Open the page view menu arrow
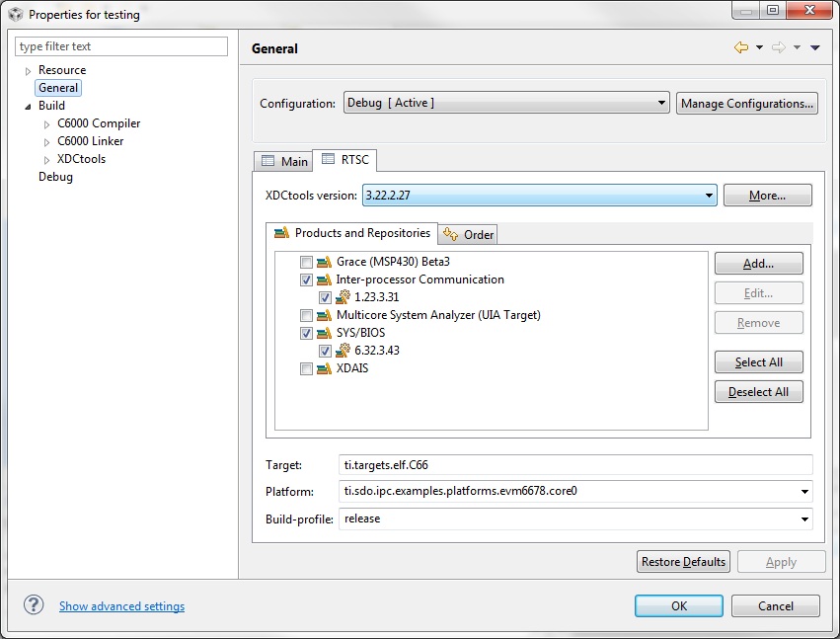Image resolution: width=840 pixels, height=639 pixels. tap(815, 47)
